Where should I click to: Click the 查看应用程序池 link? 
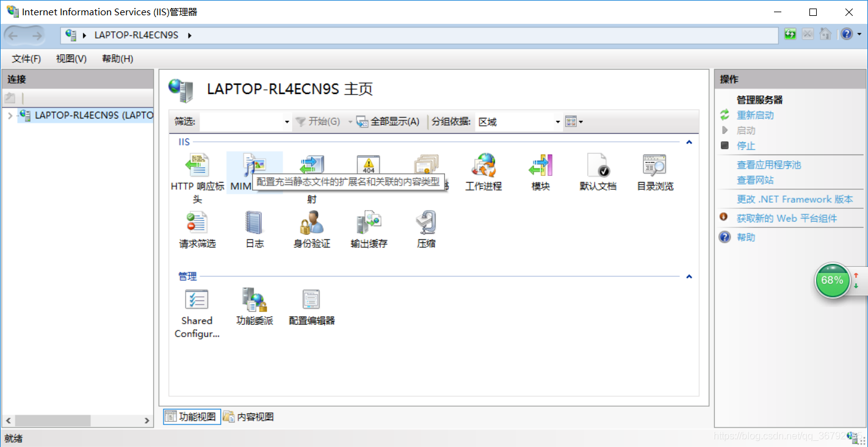(x=769, y=164)
